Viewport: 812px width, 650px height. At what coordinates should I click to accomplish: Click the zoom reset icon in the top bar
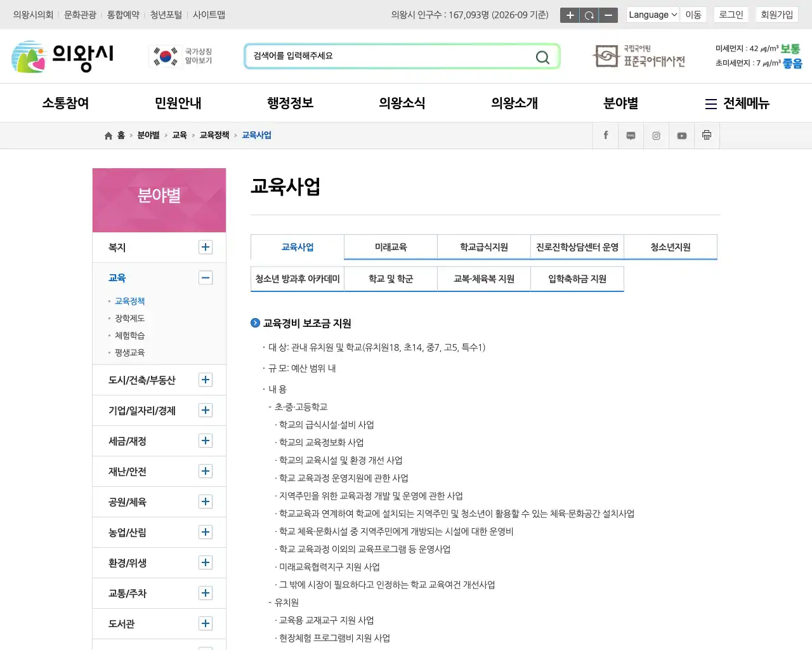[589, 15]
